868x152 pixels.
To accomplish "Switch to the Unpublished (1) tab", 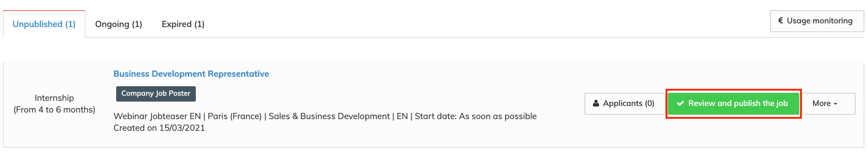I will point(44,24).
